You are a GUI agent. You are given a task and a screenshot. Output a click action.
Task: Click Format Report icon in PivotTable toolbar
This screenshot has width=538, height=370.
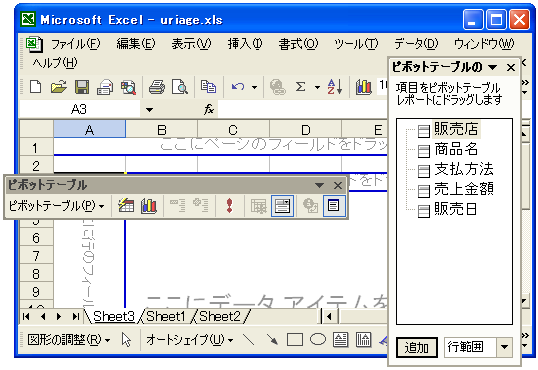(x=126, y=206)
